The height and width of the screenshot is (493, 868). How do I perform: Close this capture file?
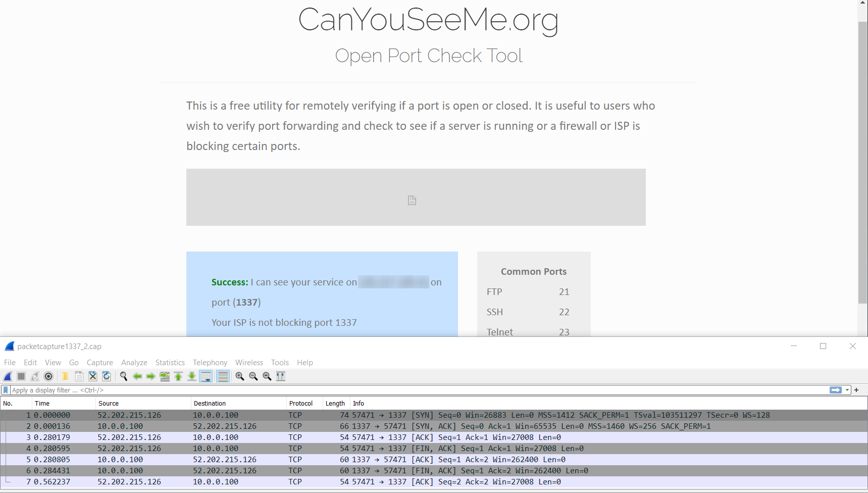[x=92, y=376]
